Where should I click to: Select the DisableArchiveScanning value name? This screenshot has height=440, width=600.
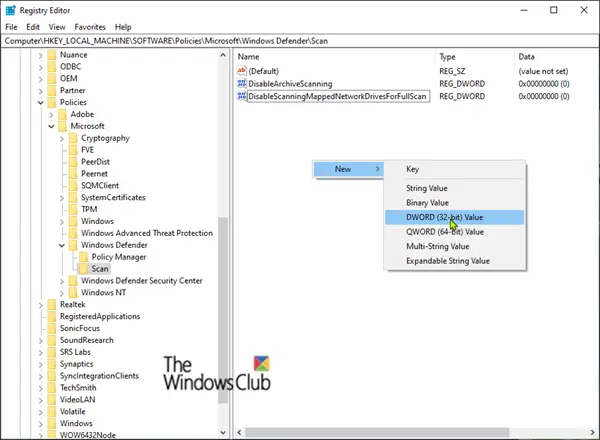[290, 83]
